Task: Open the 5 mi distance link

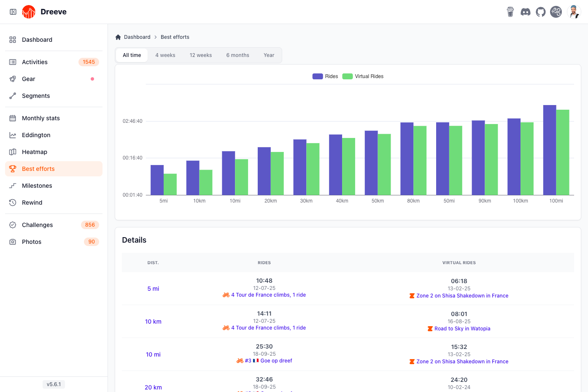Action: coord(153,289)
